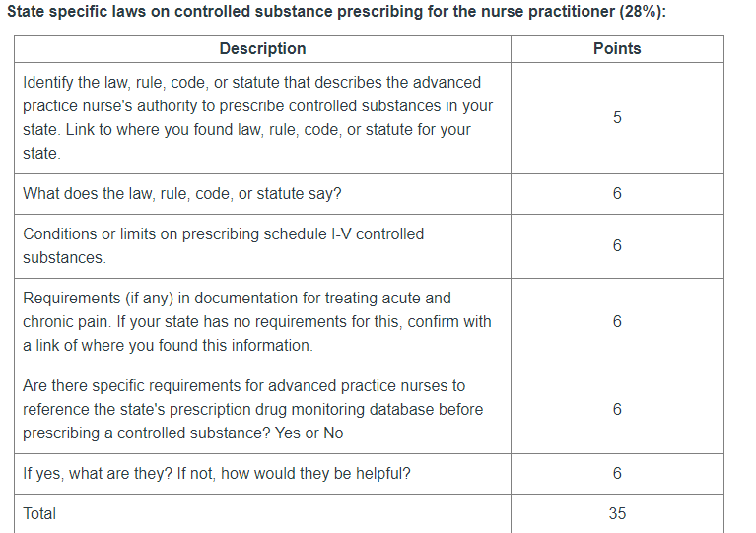The width and height of the screenshot is (756, 533).
Task: Select 'What does the law, rule, code, or statute say?'
Action: tap(181, 194)
